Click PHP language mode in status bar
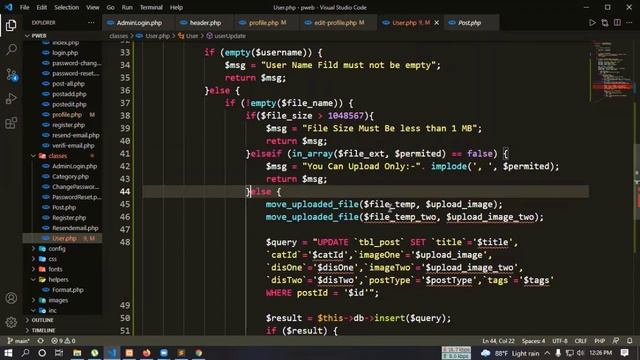Screen dimensions: 640x360 click(x=600, y=341)
